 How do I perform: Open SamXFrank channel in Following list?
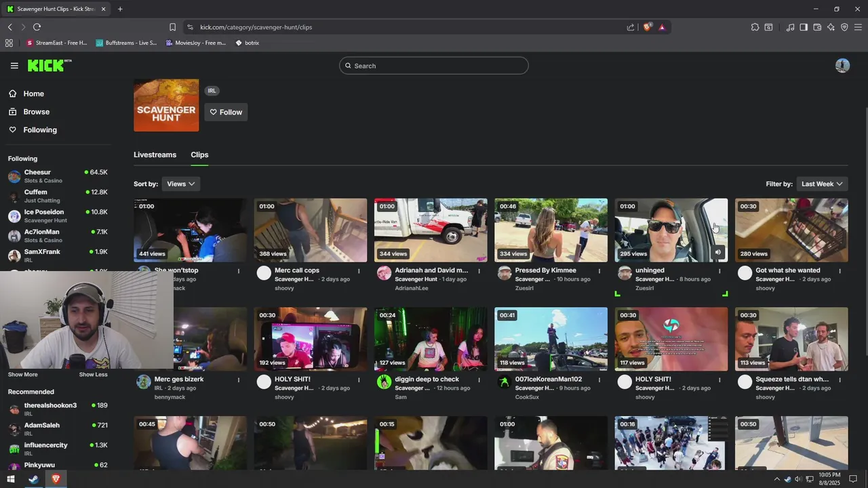58,256
